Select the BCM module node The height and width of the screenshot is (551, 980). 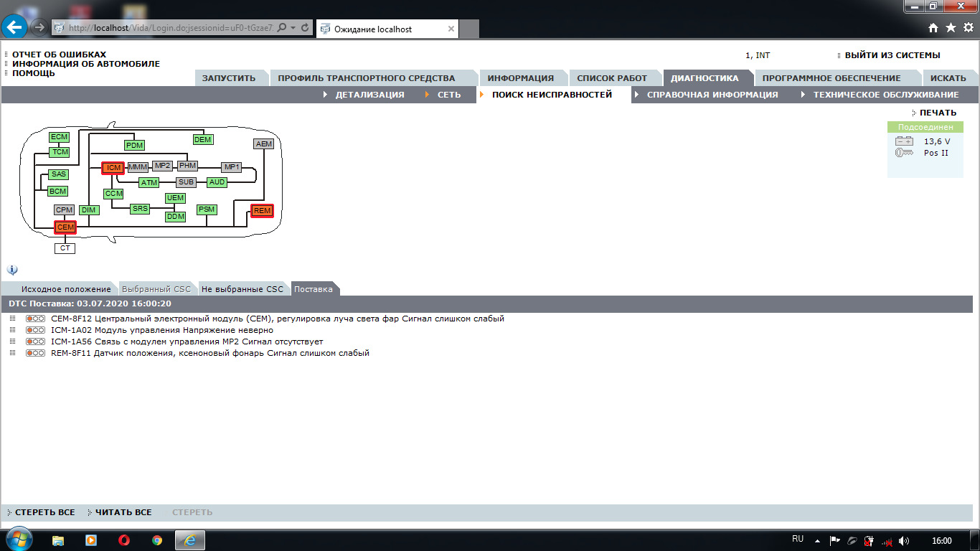(x=57, y=192)
